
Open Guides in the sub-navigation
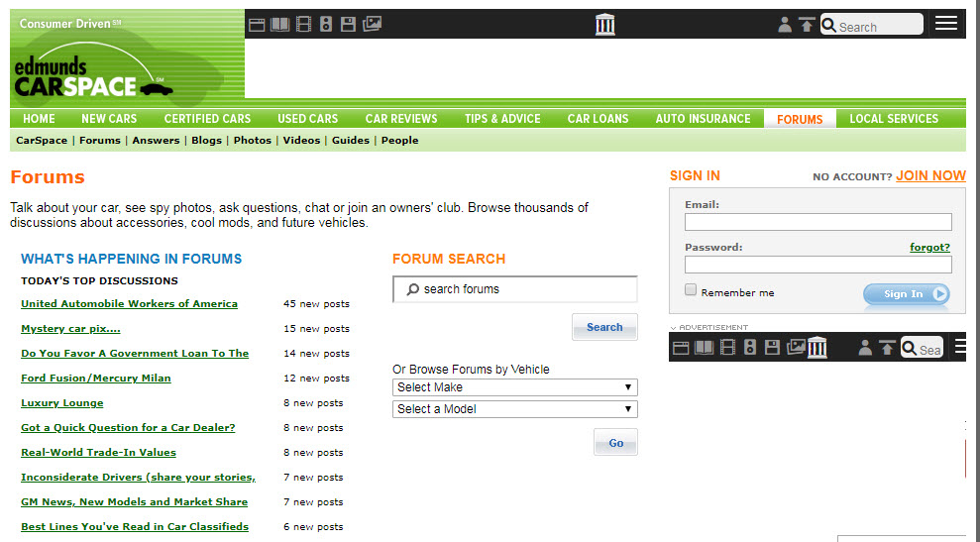coord(350,140)
